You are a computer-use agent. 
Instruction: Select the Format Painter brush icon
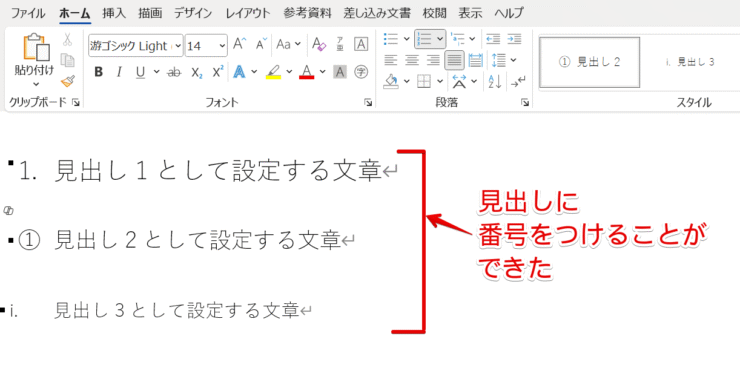click(x=68, y=81)
